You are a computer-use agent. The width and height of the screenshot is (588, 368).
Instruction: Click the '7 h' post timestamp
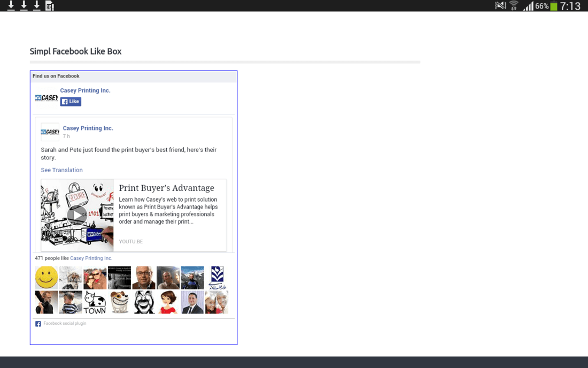point(66,136)
